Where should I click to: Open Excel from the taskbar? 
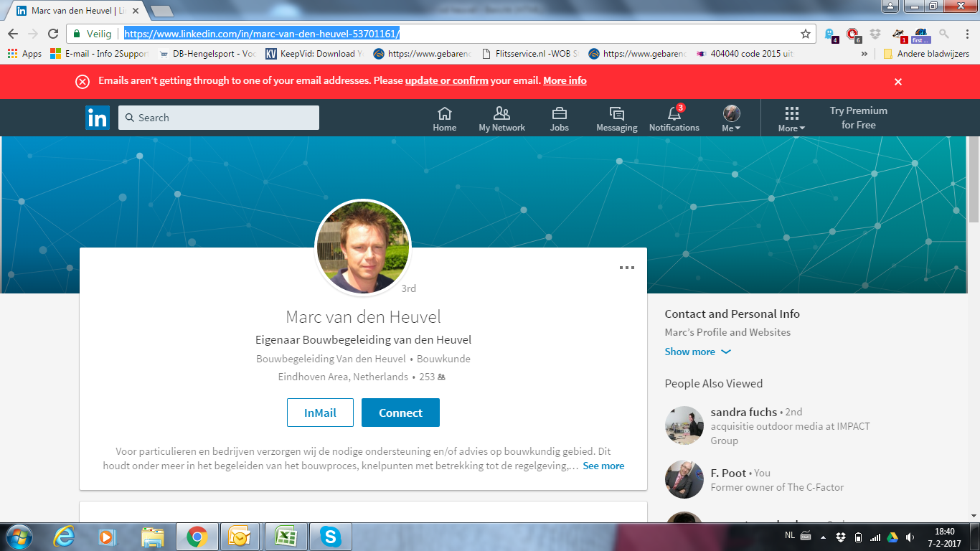tap(286, 537)
